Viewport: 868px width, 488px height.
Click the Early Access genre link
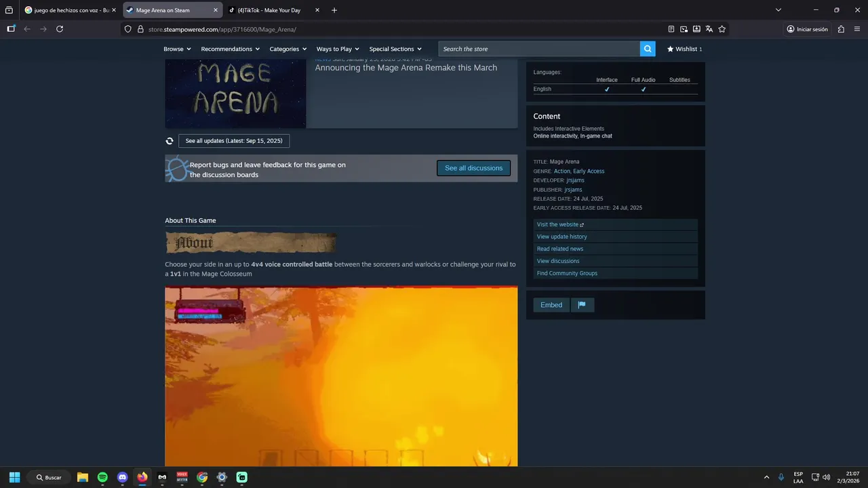coord(589,171)
